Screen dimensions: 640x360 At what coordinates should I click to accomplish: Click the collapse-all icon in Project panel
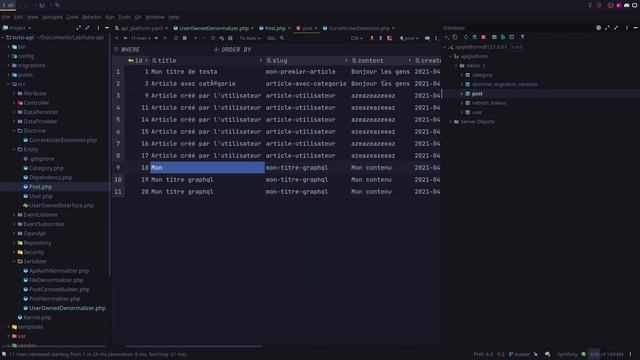tap(87, 28)
